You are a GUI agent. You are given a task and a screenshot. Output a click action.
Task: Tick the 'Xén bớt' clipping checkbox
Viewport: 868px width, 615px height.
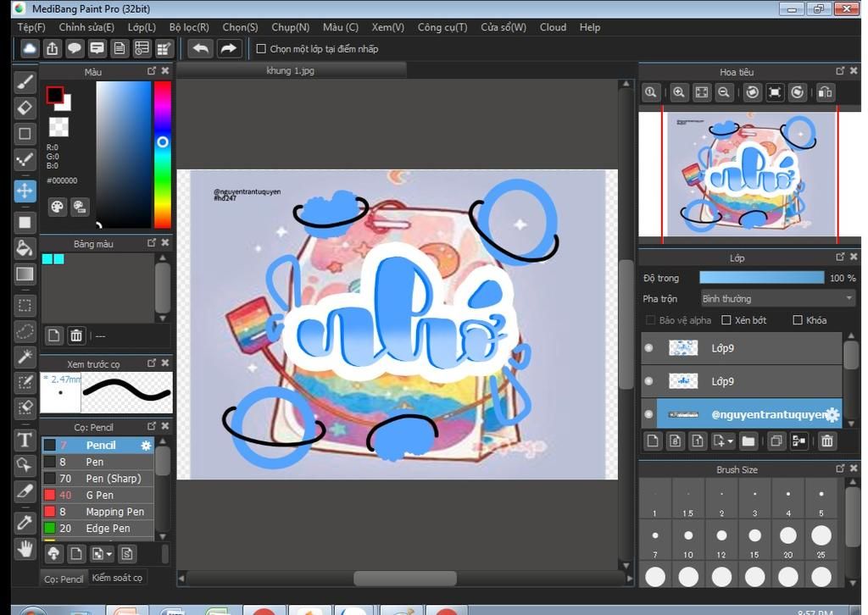click(x=726, y=320)
